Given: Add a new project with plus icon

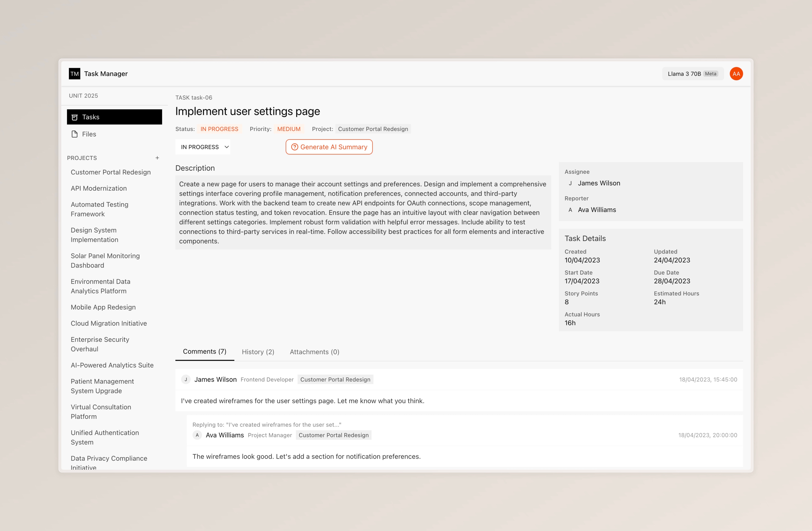Looking at the screenshot, I should click(157, 158).
